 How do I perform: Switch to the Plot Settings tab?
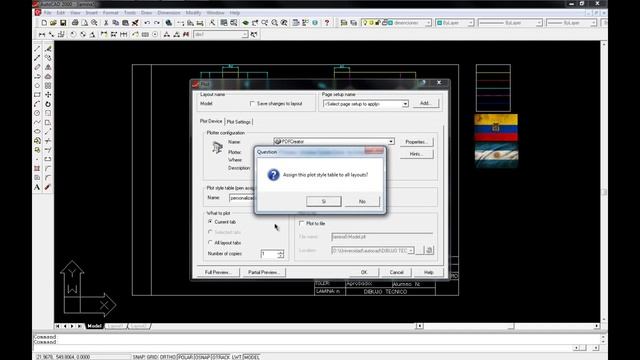click(x=239, y=122)
